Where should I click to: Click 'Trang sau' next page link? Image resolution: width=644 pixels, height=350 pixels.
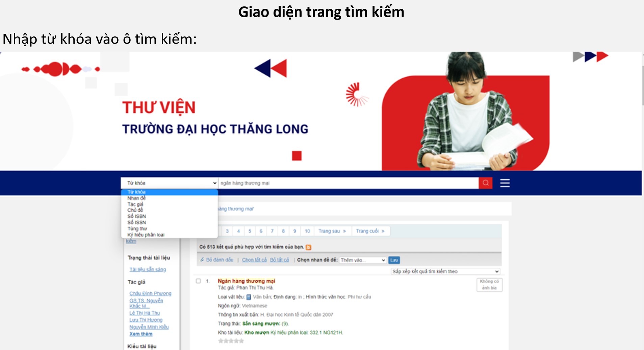pyautogui.click(x=332, y=231)
